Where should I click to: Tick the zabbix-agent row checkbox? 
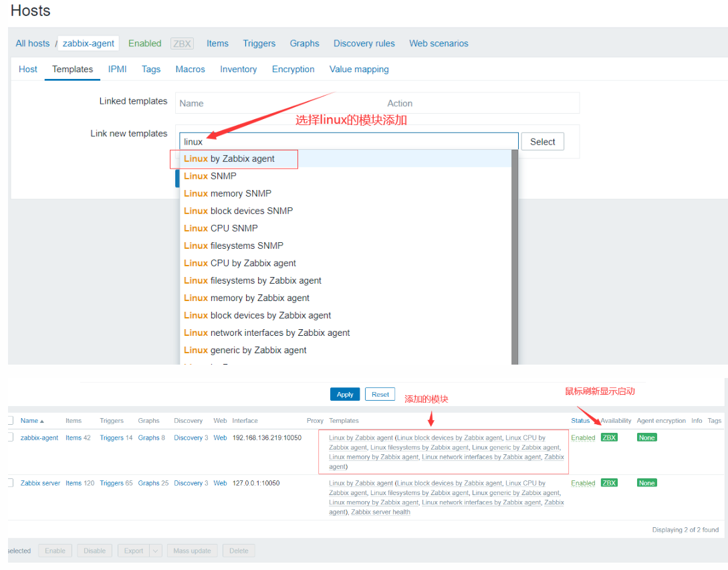10,438
